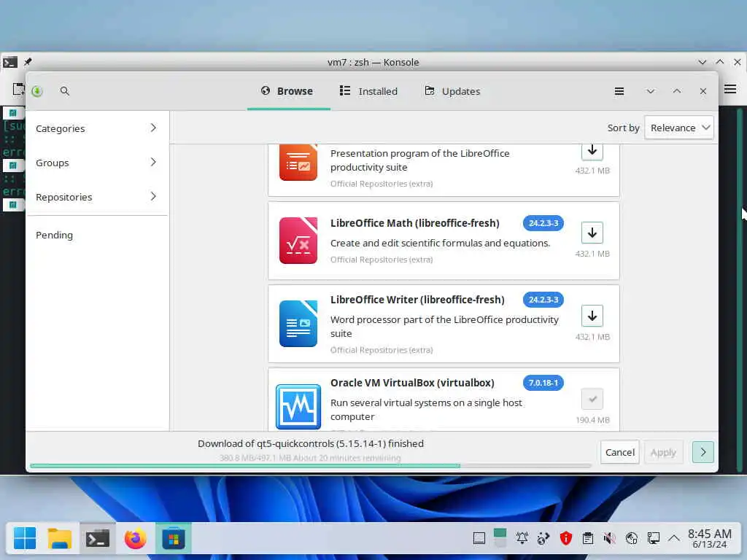Screen dimensions: 747x560
Task: Click the display configuration tray icon
Action: [x=653, y=538]
